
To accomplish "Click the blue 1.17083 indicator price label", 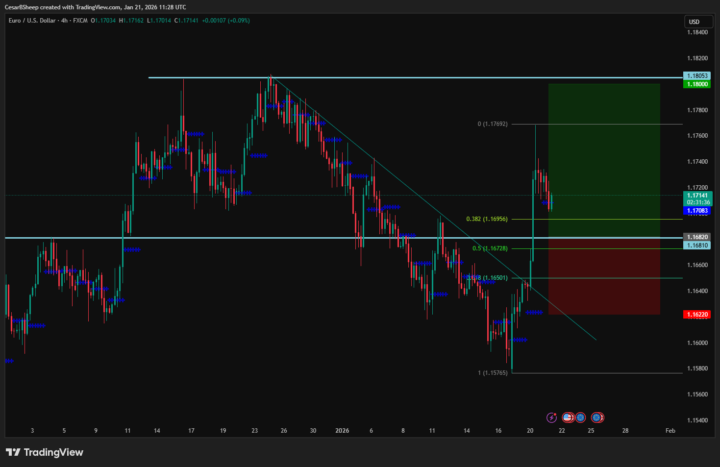I will tap(697, 211).
